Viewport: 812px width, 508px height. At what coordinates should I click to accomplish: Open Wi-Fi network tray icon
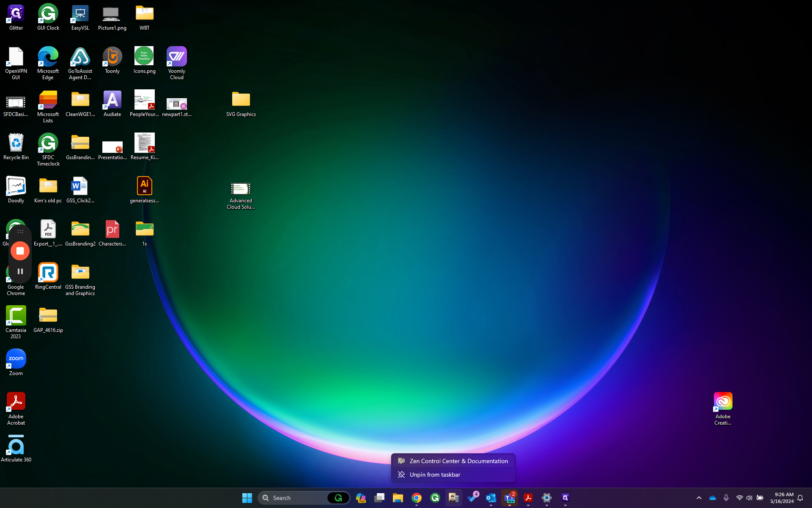tap(739, 498)
